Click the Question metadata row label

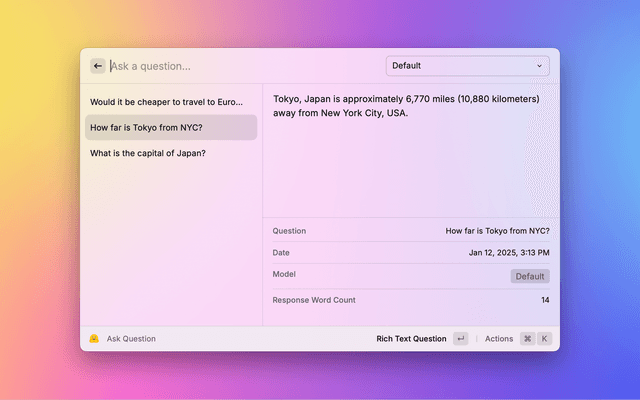pos(289,231)
